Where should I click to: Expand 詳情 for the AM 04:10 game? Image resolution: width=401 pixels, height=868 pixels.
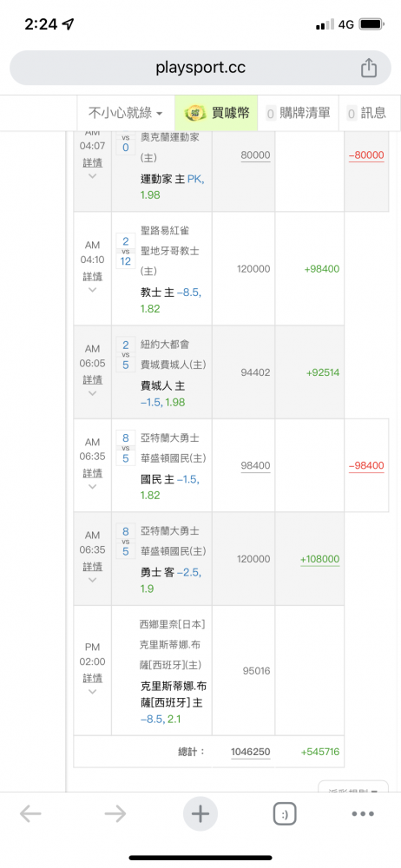pos(93,276)
